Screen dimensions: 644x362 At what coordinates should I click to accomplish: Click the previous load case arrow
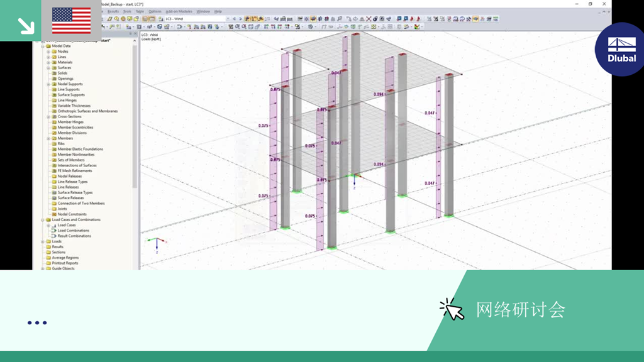click(x=235, y=19)
